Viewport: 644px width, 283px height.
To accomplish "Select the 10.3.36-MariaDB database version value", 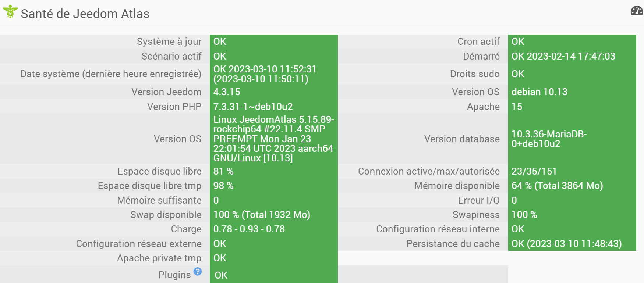I will (x=549, y=139).
